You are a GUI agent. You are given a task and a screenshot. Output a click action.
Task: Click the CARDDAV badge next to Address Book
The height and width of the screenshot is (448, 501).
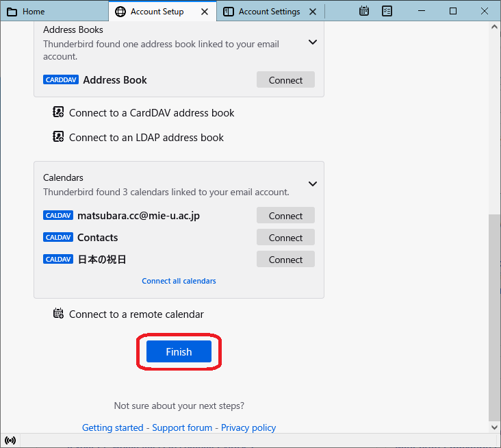(x=61, y=79)
